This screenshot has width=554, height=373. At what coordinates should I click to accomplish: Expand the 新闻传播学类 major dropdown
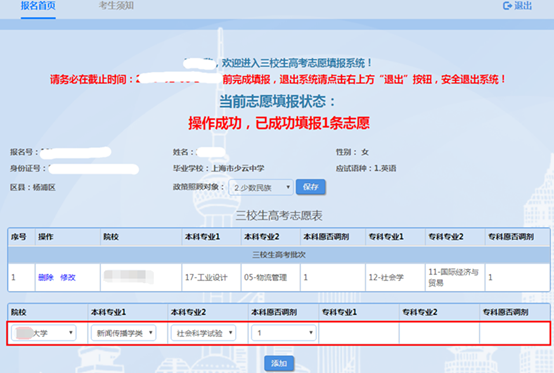coord(123,333)
